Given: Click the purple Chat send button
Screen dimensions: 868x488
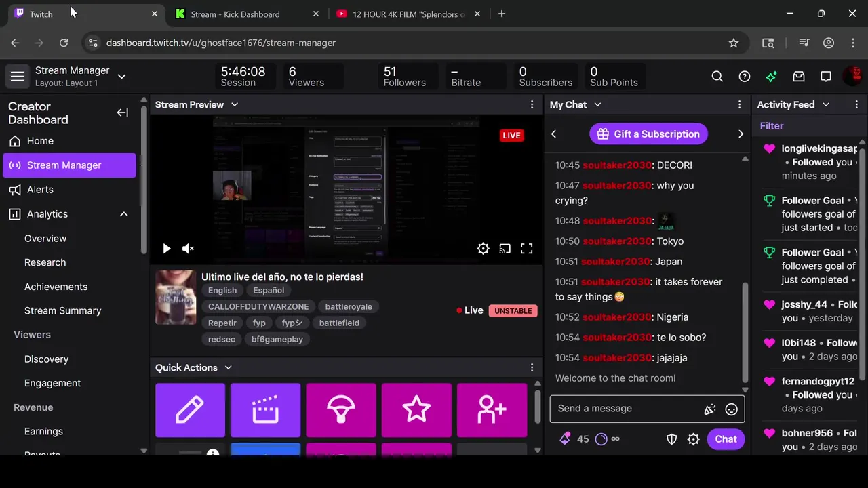Looking at the screenshot, I should click(x=726, y=439).
